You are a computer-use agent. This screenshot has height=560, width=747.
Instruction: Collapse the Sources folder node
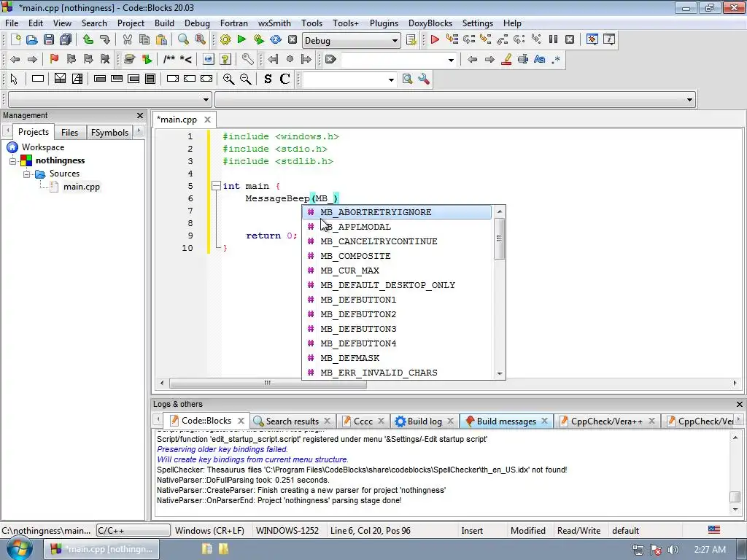(x=27, y=174)
